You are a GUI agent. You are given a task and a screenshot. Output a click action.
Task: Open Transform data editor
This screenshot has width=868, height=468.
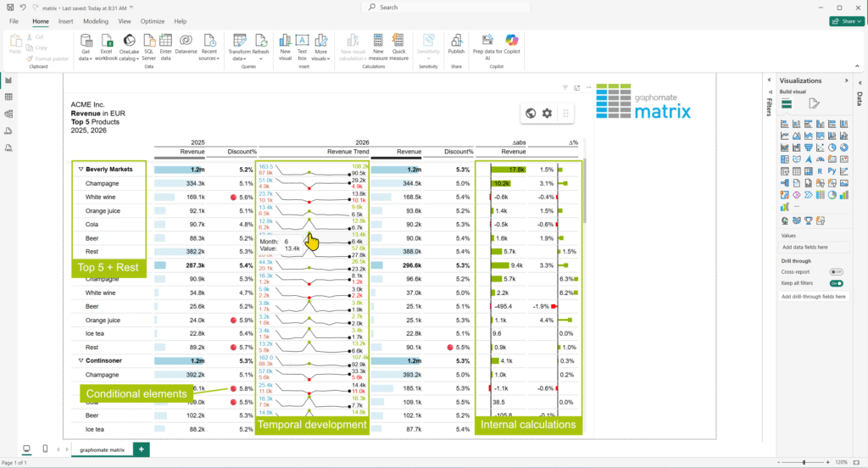240,47
